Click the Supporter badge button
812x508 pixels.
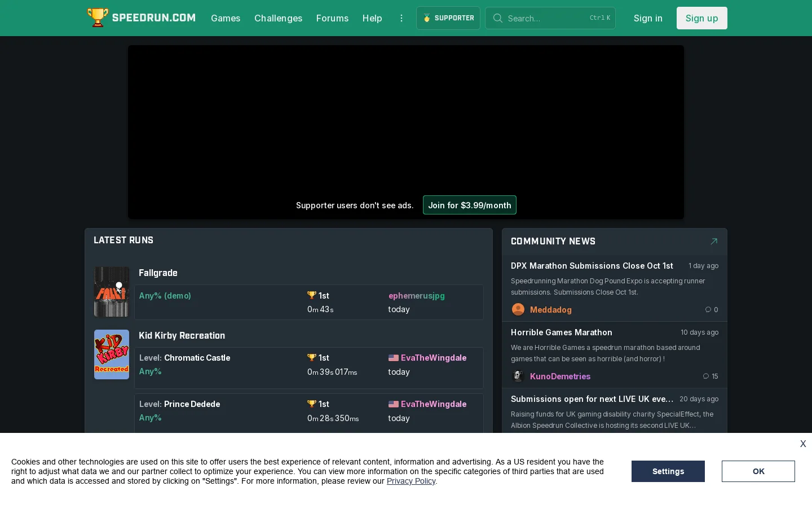[448, 18]
